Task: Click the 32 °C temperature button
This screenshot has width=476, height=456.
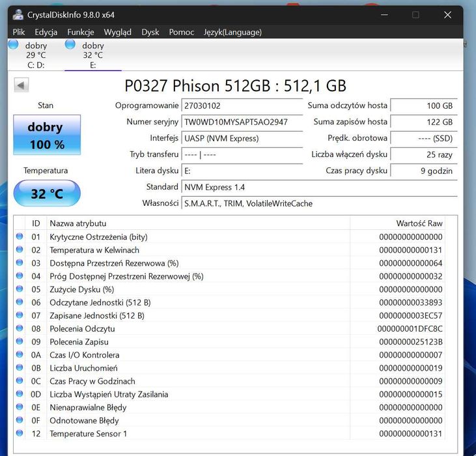Action: (x=47, y=193)
